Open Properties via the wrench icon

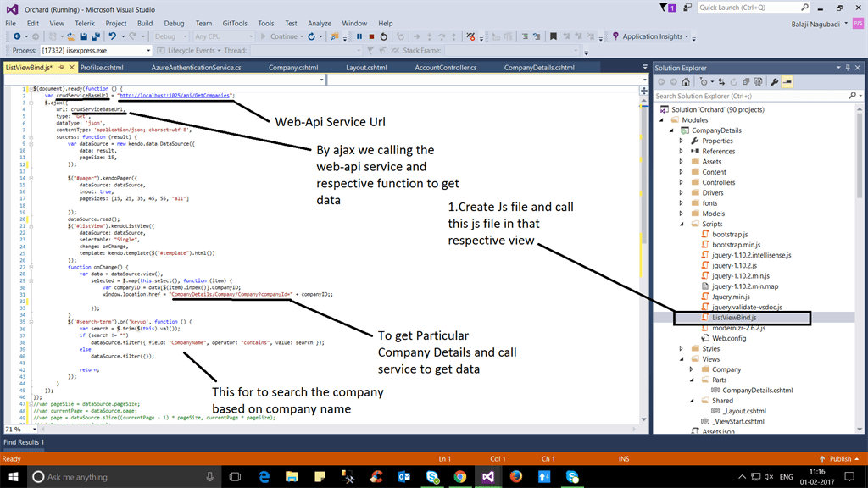[x=774, y=81]
